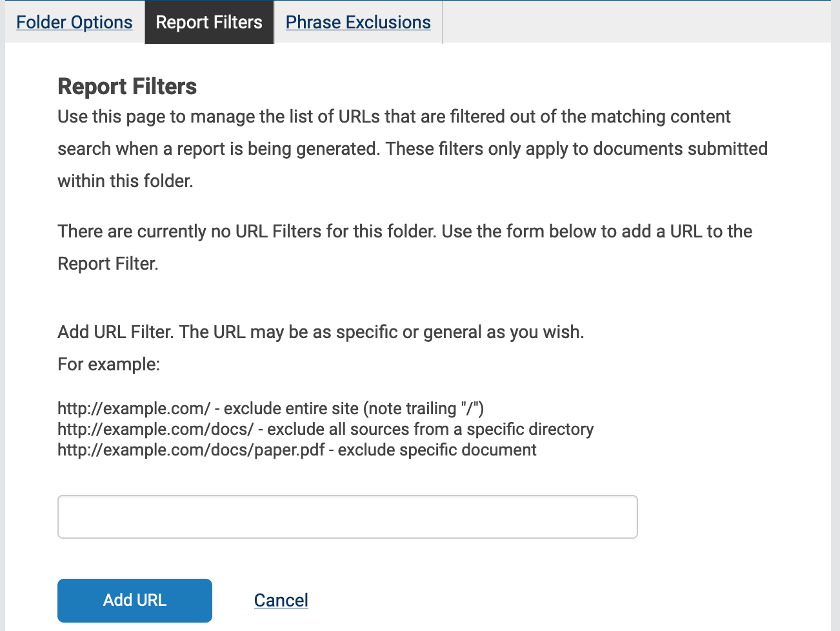This screenshot has width=840, height=631.
Task: Select Folder Options from the tab bar
Action: pyautogui.click(x=74, y=22)
